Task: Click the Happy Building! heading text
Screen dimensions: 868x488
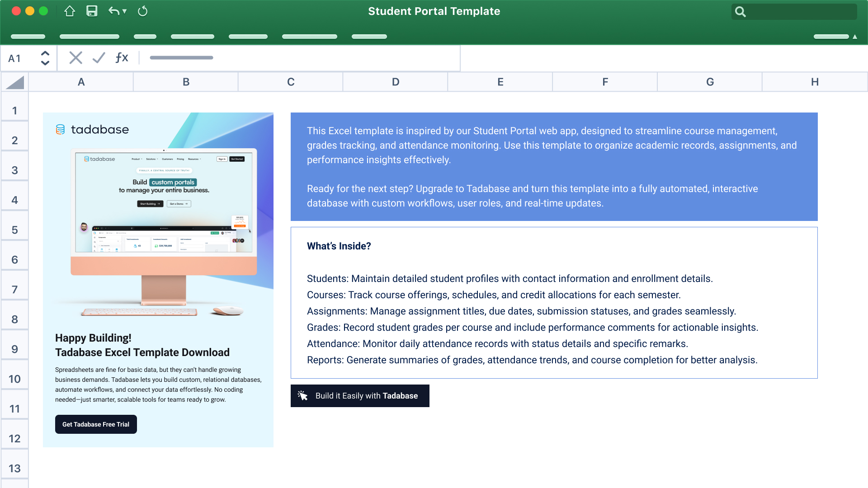Action: click(x=93, y=338)
